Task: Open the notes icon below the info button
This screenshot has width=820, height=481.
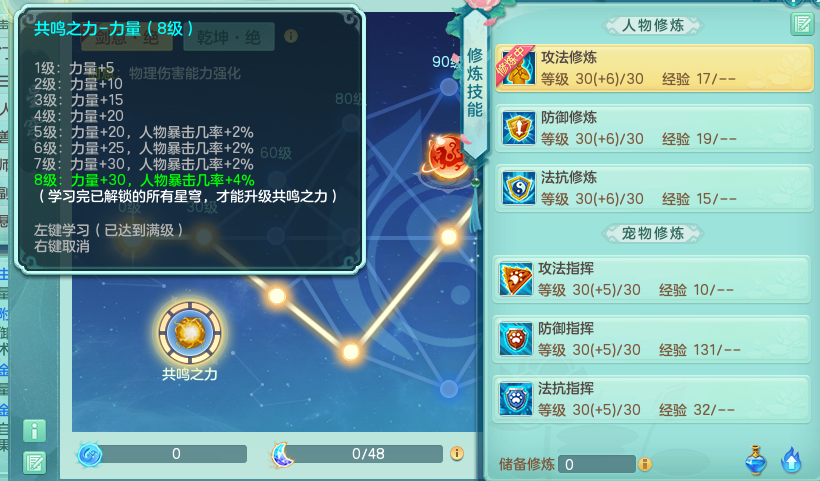Action: [x=35, y=463]
